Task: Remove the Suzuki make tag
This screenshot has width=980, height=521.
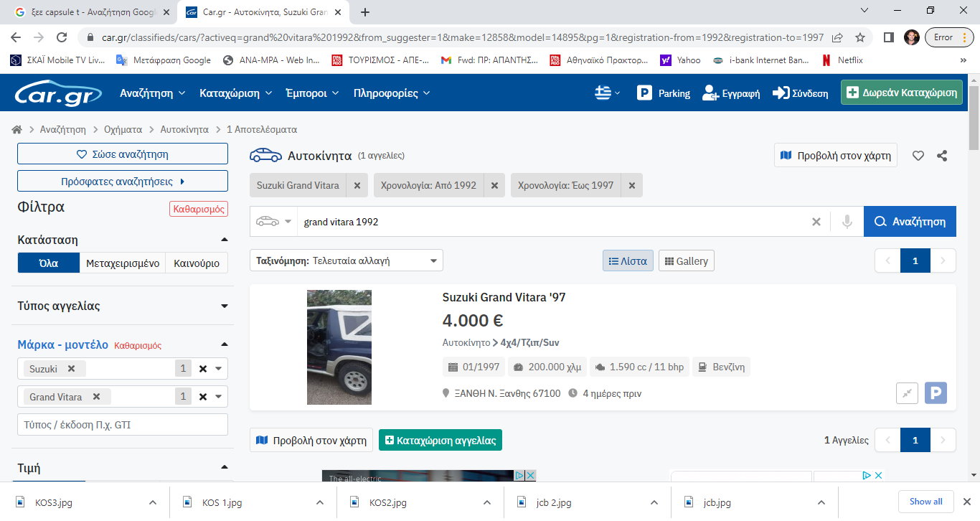Action: tap(71, 369)
